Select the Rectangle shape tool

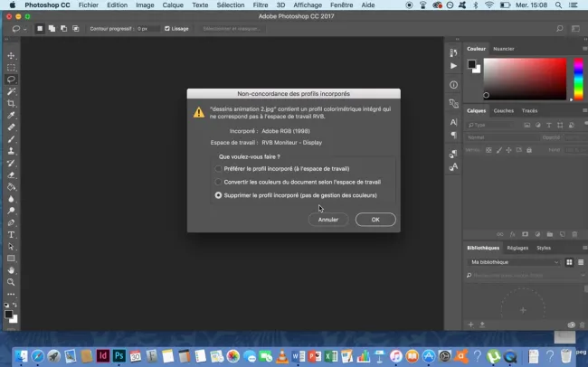click(x=11, y=259)
